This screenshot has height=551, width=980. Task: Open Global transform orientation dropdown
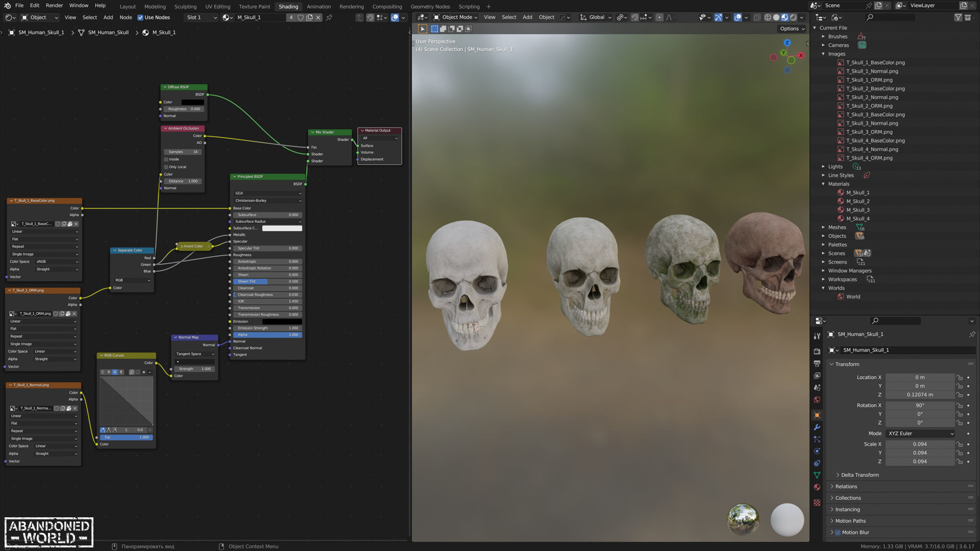596,17
